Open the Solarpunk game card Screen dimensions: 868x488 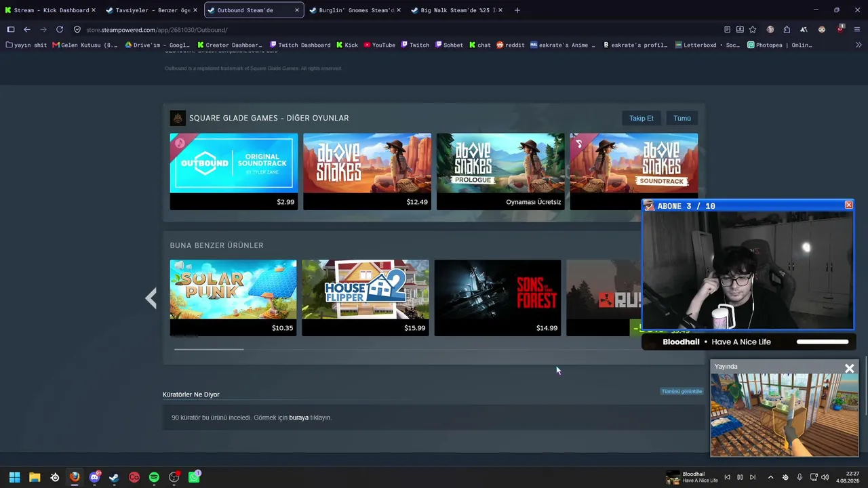[233, 298]
